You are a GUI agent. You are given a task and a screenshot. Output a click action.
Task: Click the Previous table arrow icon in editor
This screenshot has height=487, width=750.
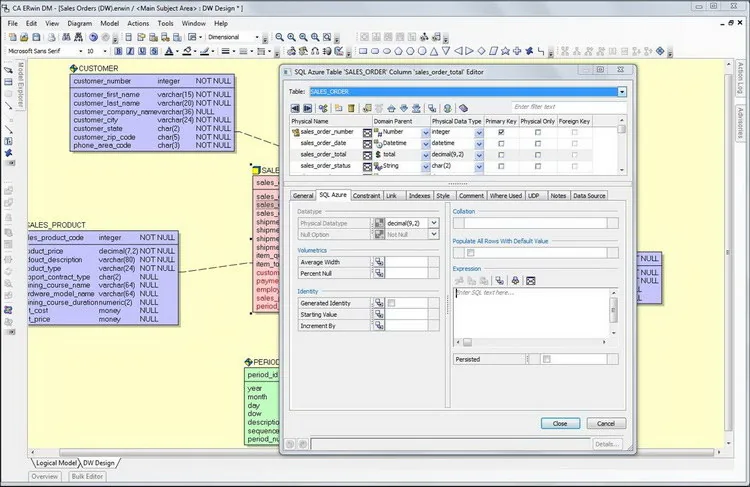coord(295,109)
